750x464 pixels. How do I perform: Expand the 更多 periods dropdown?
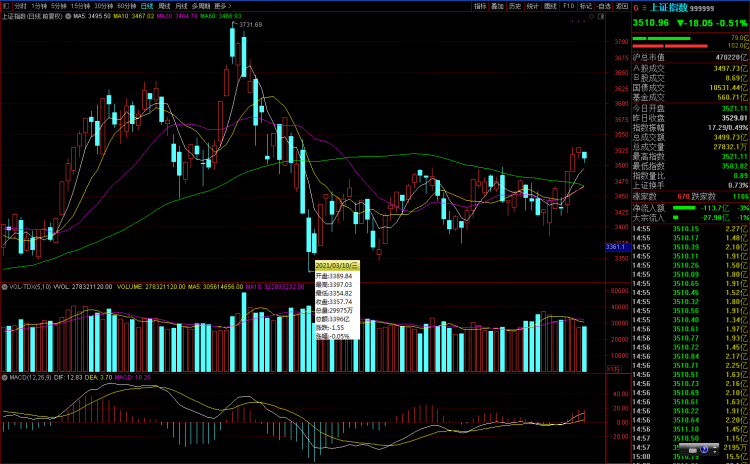click(x=222, y=5)
